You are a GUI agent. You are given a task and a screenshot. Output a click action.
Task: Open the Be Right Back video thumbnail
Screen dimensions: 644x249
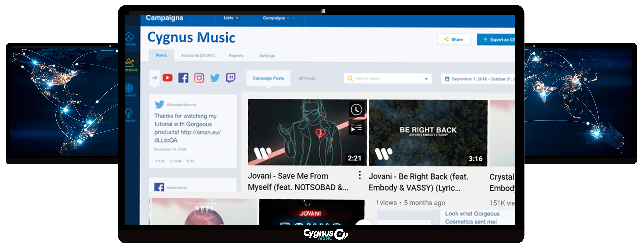point(428,133)
